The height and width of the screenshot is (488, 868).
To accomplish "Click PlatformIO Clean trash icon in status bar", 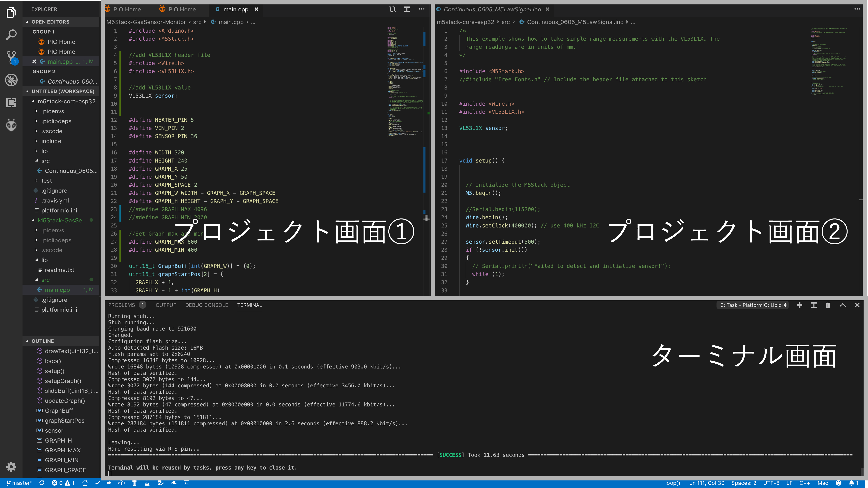I will [134, 483].
